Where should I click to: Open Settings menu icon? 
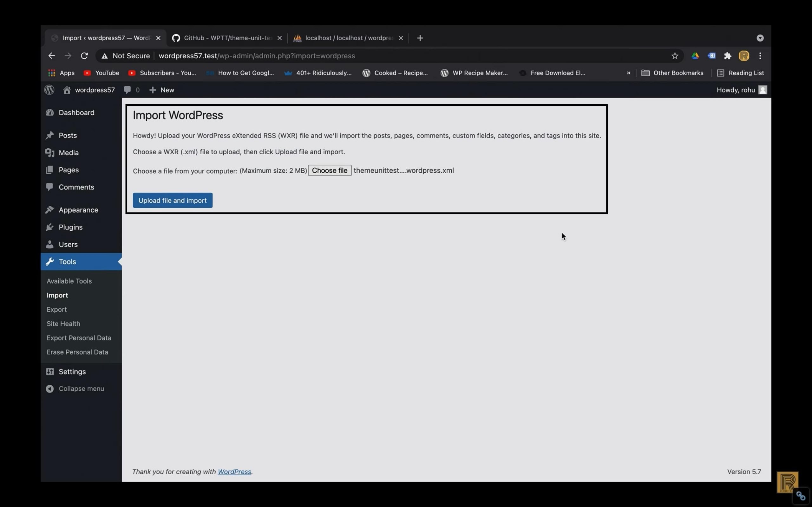point(50,371)
